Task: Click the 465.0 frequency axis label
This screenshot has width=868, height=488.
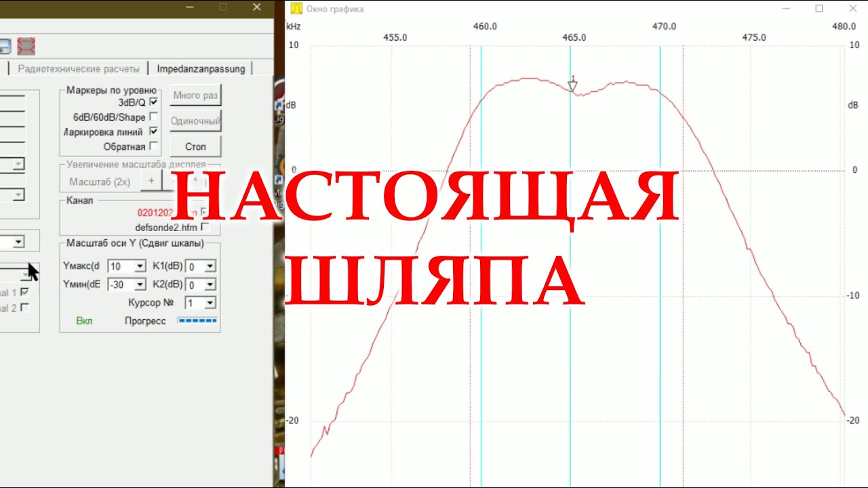Action: pyautogui.click(x=574, y=37)
